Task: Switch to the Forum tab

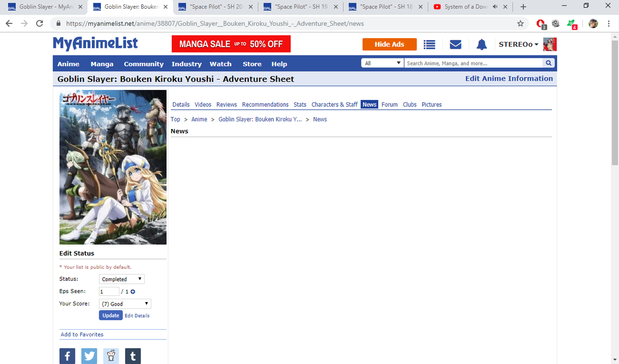Action: click(389, 104)
